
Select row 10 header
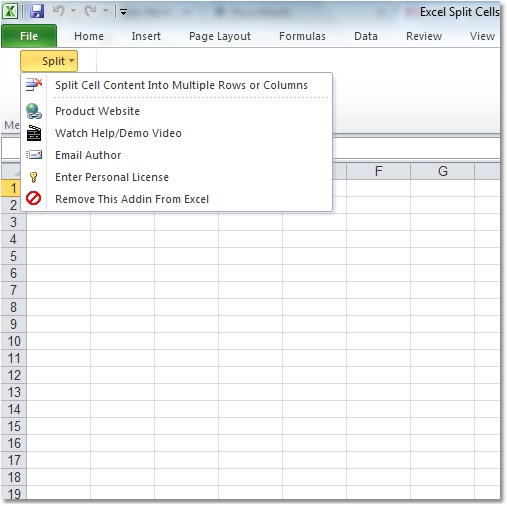click(13, 341)
